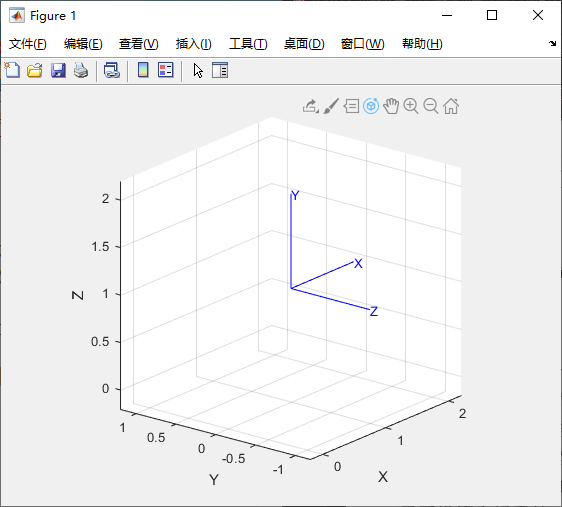Click the blue Y axis label in plot
Screen dimensions: 562x507
[295, 196]
